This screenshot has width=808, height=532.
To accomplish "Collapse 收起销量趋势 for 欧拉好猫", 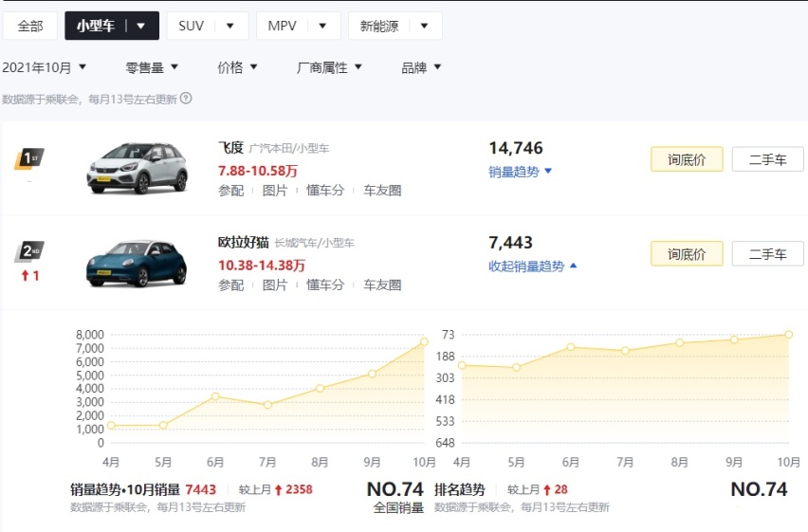I will coord(533,266).
